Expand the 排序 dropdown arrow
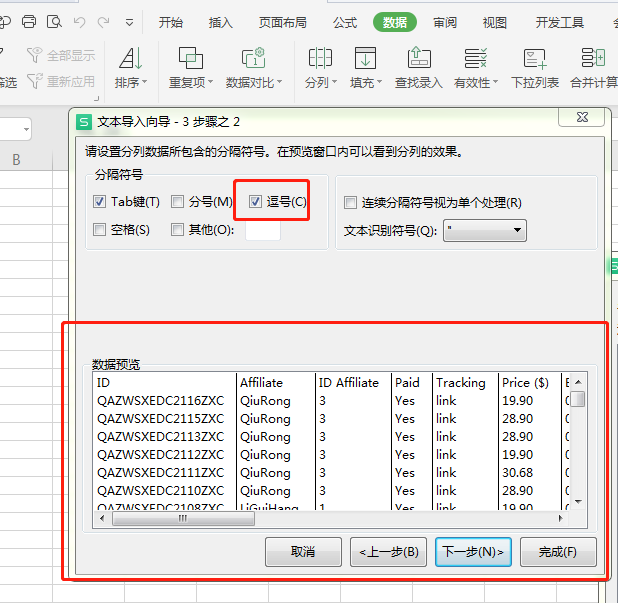The width and height of the screenshot is (618, 603). [x=144, y=82]
